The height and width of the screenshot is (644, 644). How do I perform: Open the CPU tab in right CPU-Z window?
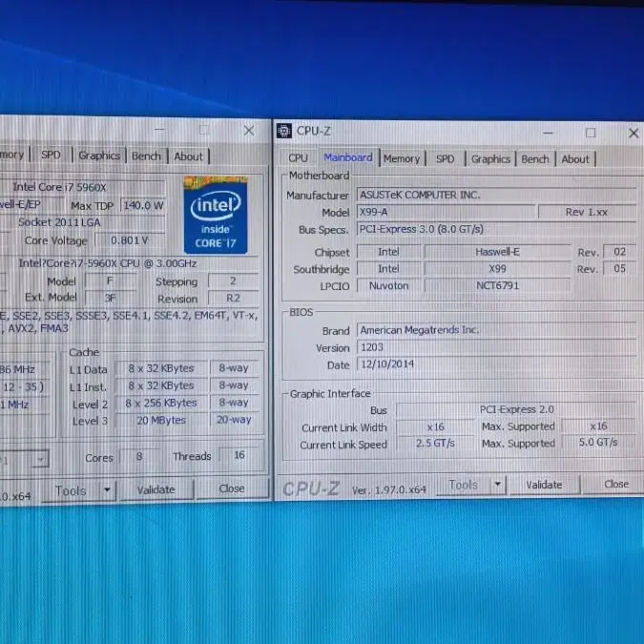pyautogui.click(x=299, y=158)
